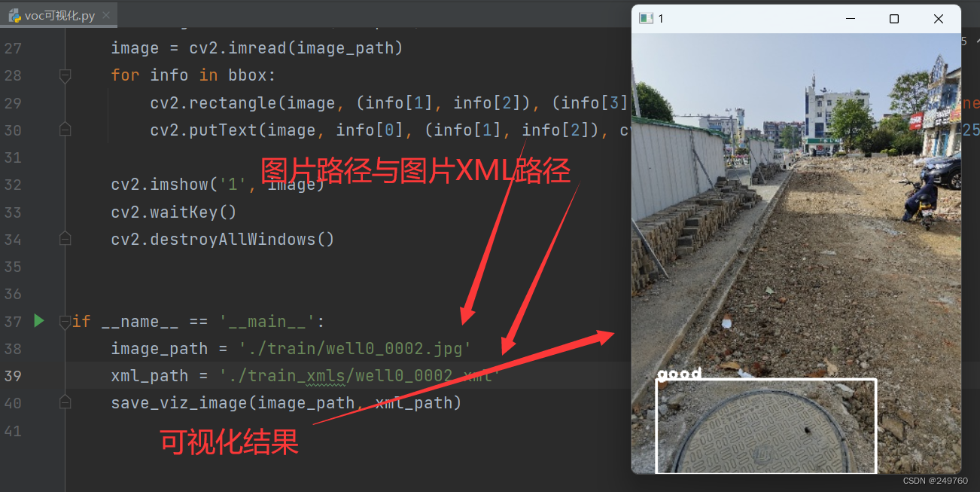Collapse the if __name__ block on line 37

(x=66, y=321)
